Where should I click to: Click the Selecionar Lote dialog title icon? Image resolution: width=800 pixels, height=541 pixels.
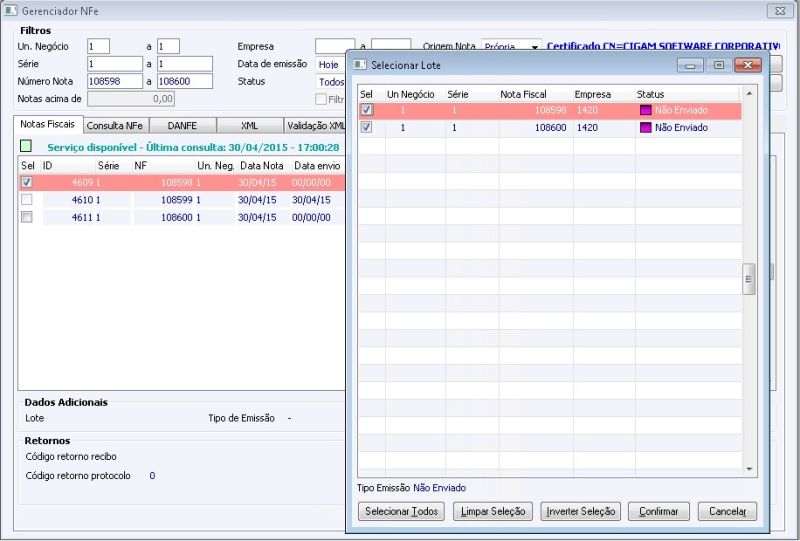(x=360, y=65)
